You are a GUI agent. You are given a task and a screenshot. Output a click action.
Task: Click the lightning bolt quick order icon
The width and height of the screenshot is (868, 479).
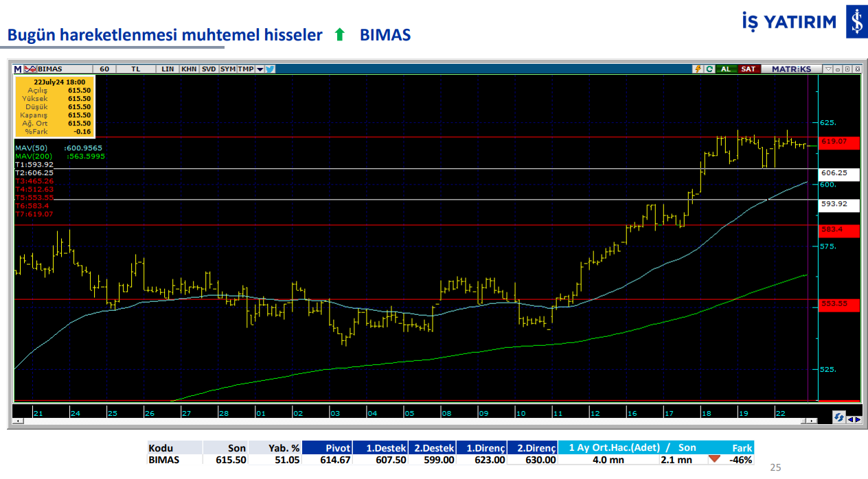pos(698,69)
